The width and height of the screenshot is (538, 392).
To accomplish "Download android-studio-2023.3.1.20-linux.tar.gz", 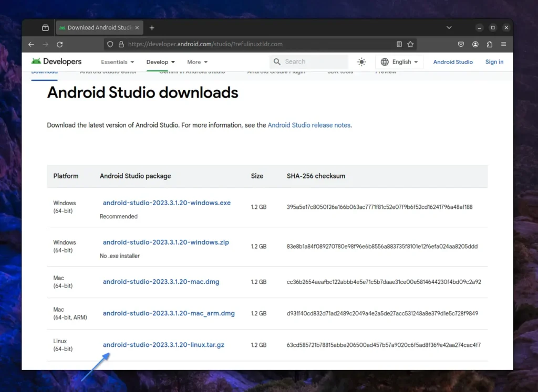I will [163, 345].
